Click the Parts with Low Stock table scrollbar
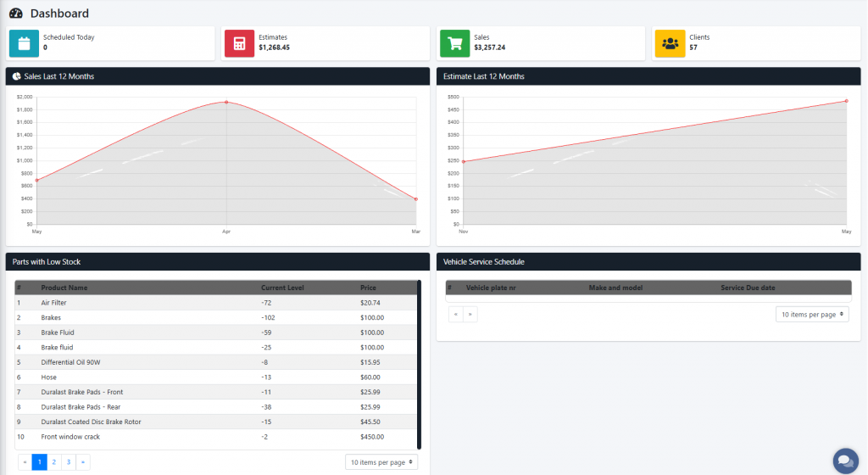Image resolution: width=868 pixels, height=475 pixels. [419, 365]
